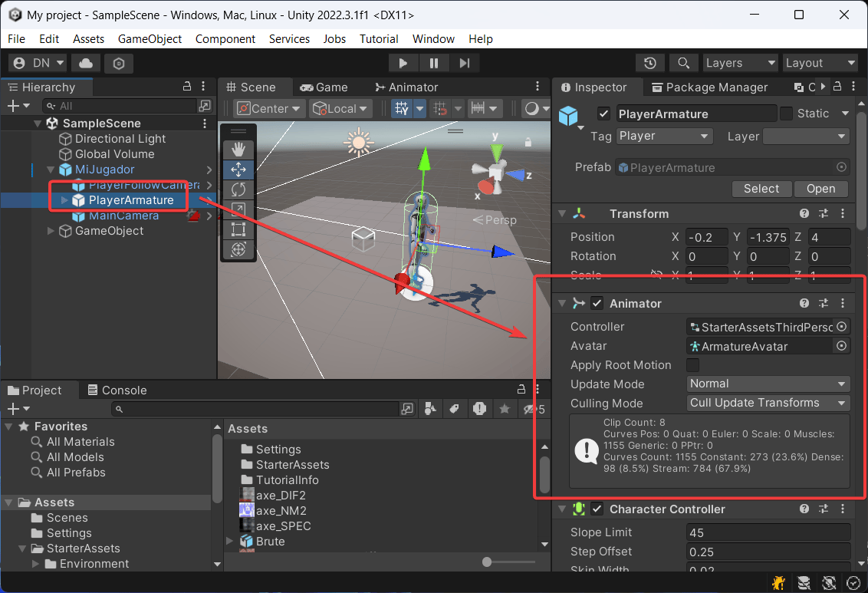This screenshot has width=868, height=593.
Task: Open the DN account dropdown
Action: pos(38,63)
